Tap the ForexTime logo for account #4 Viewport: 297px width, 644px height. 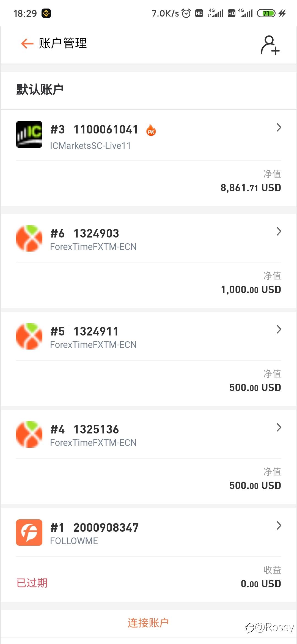[29, 434]
